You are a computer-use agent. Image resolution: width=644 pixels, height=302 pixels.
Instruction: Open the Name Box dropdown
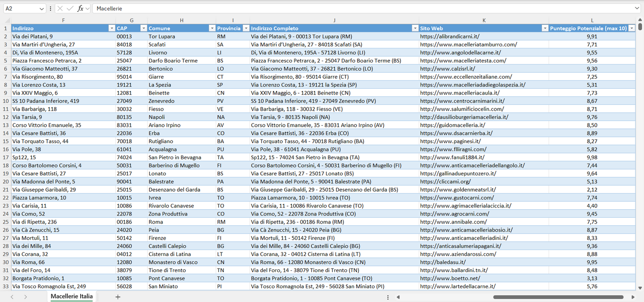click(43, 8)
